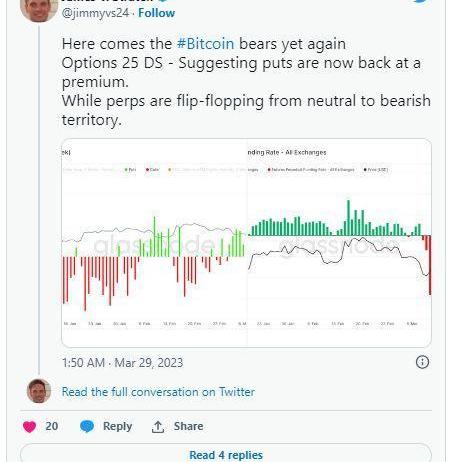Open the @jimmyvs24 handle link
452x462 pixels.
pyautogui.click(x=95, y=13)
